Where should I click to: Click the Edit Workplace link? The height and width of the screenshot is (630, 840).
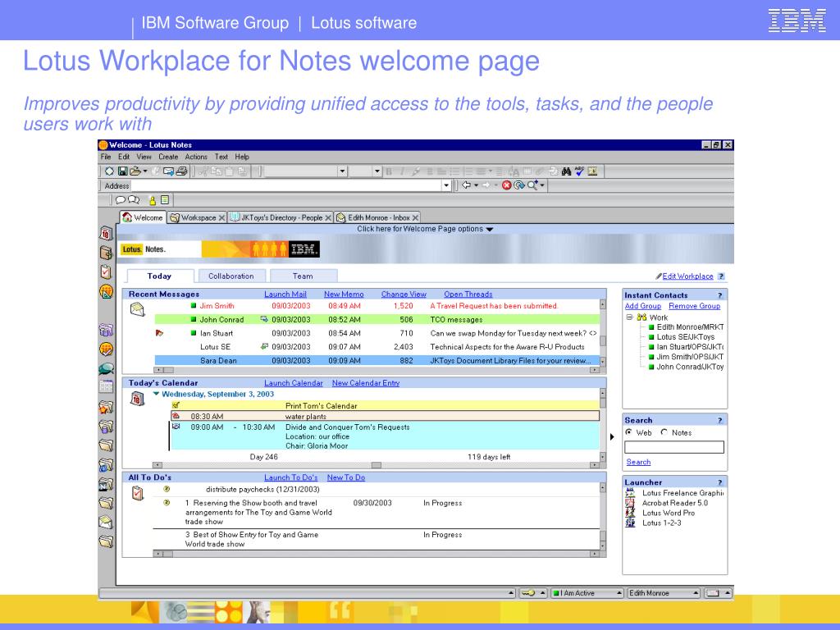(x=688, y=276)
